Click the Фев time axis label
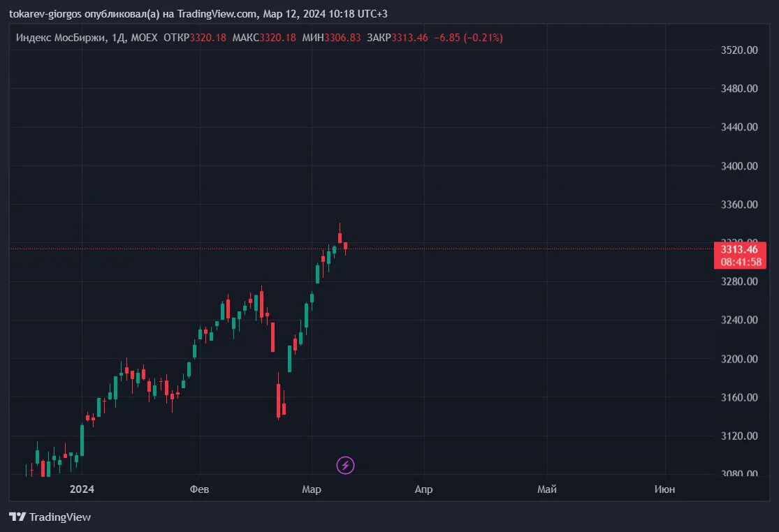The image size is (779, 532). [199, 489]
